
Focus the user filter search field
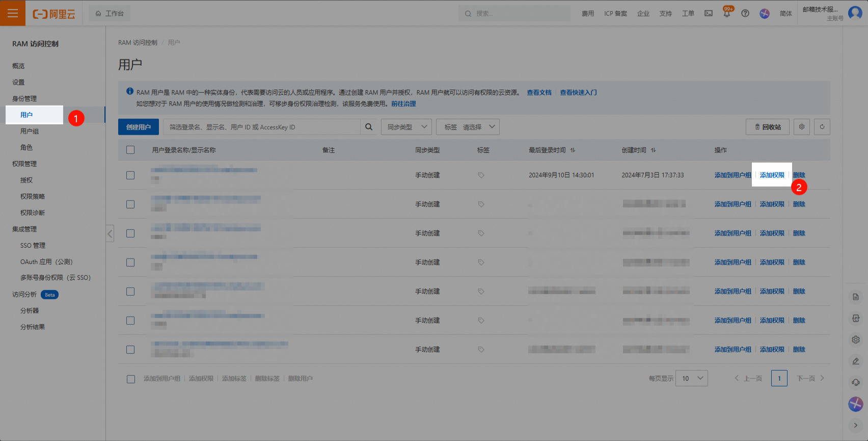tap(262, 127)
